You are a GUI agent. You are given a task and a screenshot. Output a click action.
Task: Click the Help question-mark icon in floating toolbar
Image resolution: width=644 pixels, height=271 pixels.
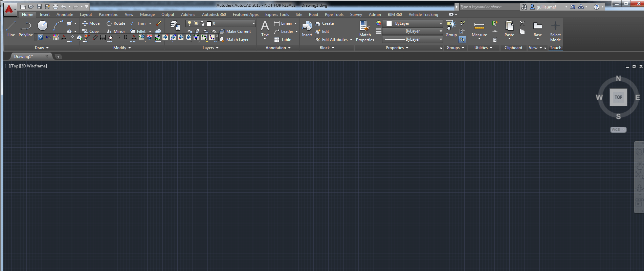click(40, 37)
